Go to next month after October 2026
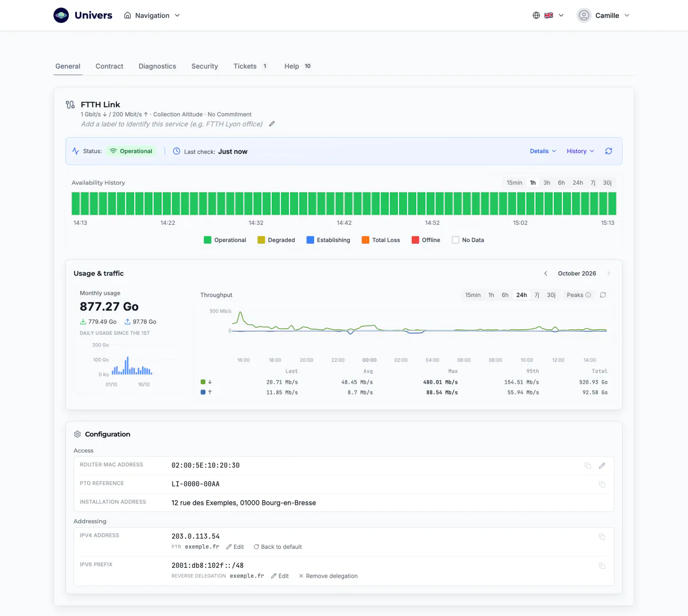The image size is (688, 616). click(608, 274)
